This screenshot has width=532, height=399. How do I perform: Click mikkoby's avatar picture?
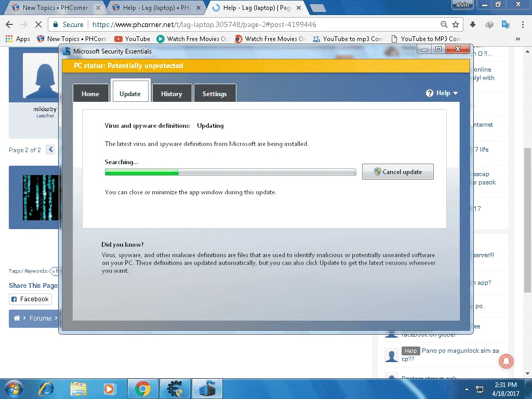tap(41, 75)
